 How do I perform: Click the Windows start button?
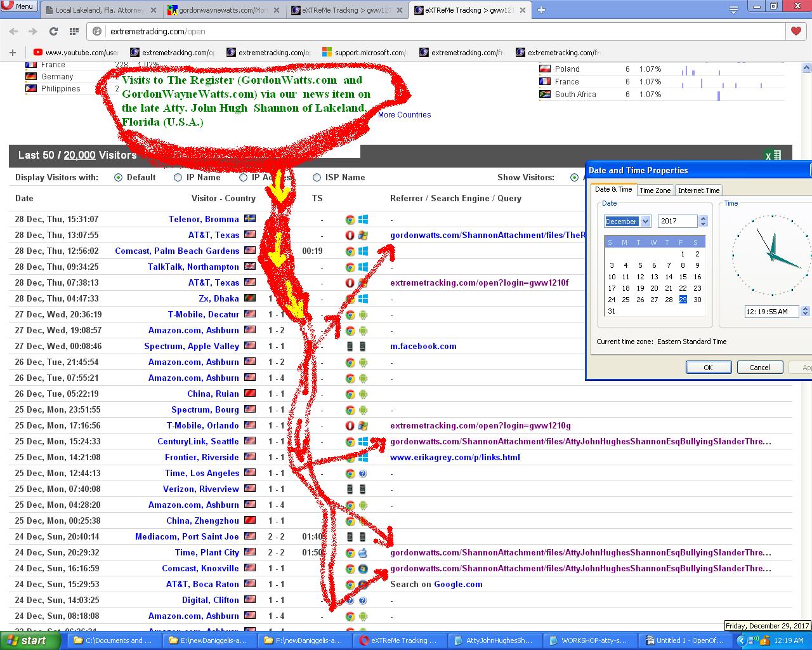pos(28,640)
